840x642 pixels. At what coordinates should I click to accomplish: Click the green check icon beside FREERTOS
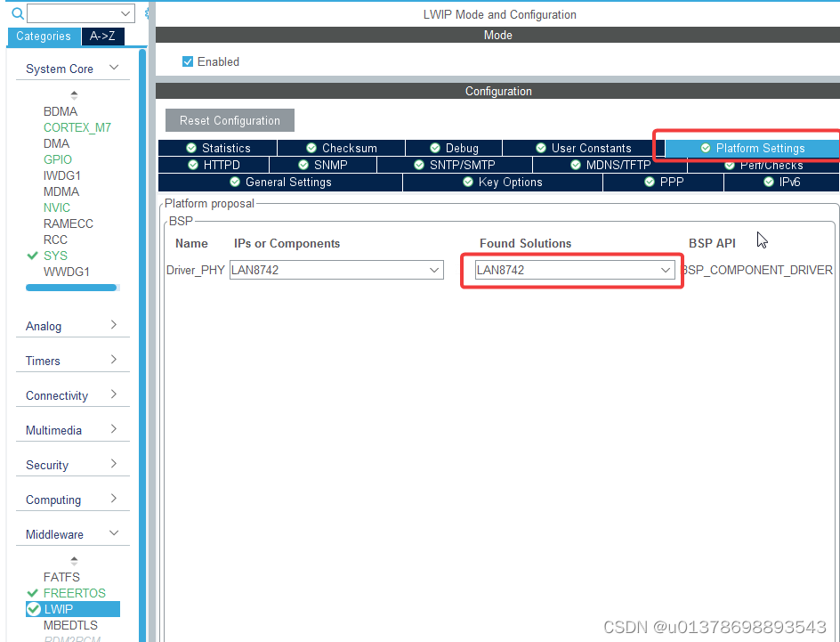click(32, 593)
